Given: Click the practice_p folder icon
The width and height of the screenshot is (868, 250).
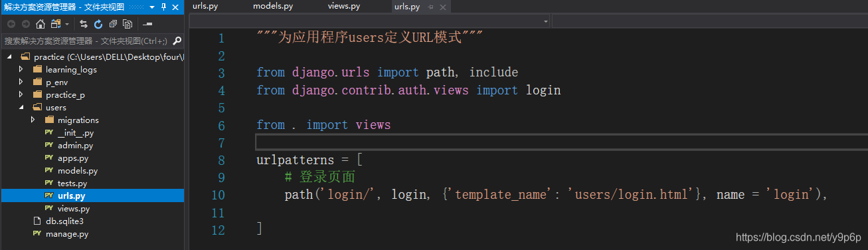Looking at the screenshot, I should (x=37, y=94).
